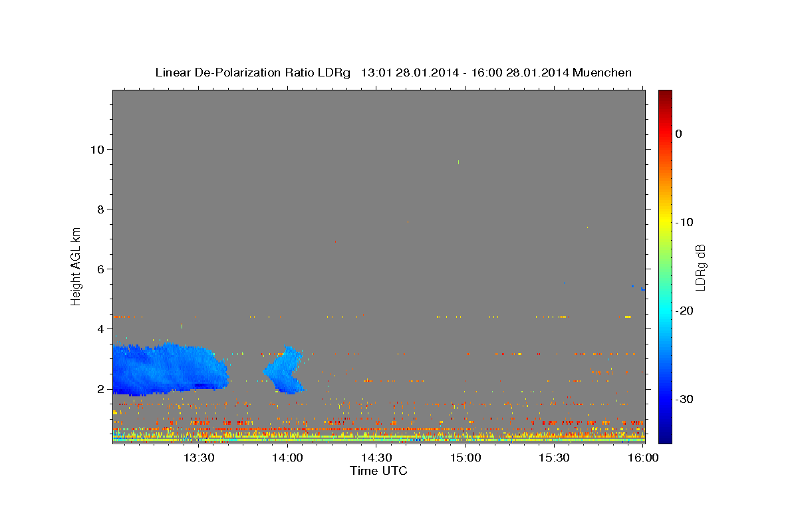This screenshot has width=798, height=532.
Task: Click the 16:00 time tick label
Action: pos(643,458)
